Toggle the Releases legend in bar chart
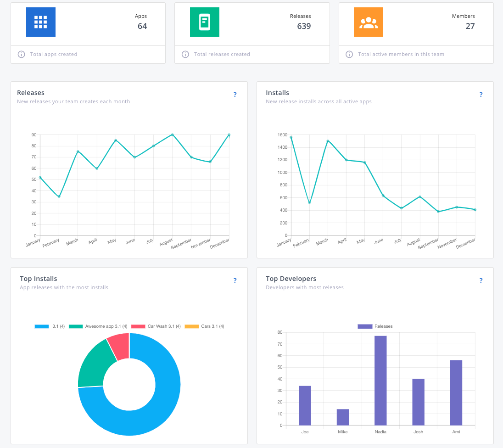Viewport: 503px width, 448px height. tap(375, 326)
